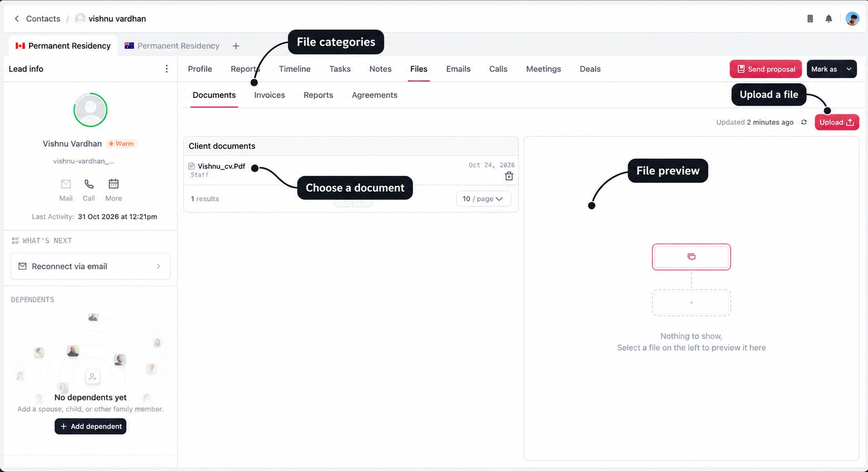Open the Emails tab
This screenshot has height=472, width=868.
tap(458, 69)
